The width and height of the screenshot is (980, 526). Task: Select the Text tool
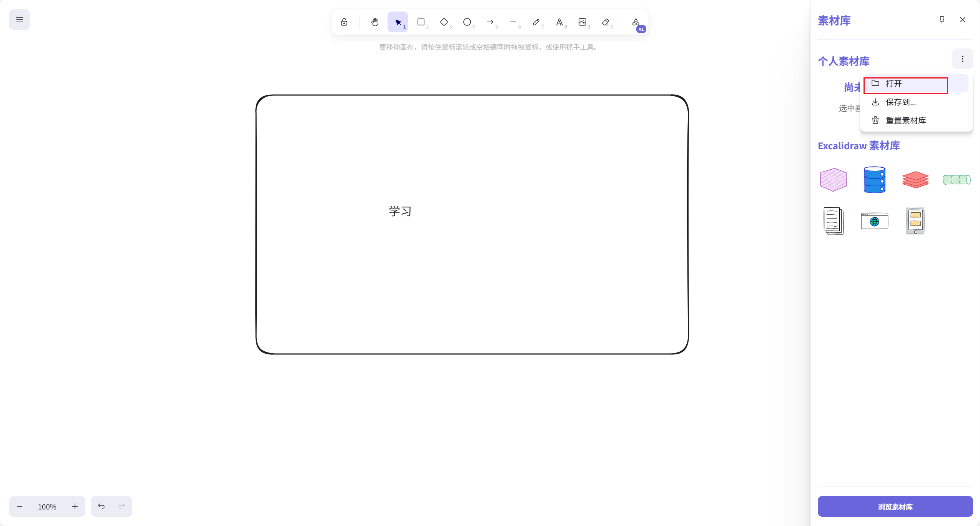(559, 22)
